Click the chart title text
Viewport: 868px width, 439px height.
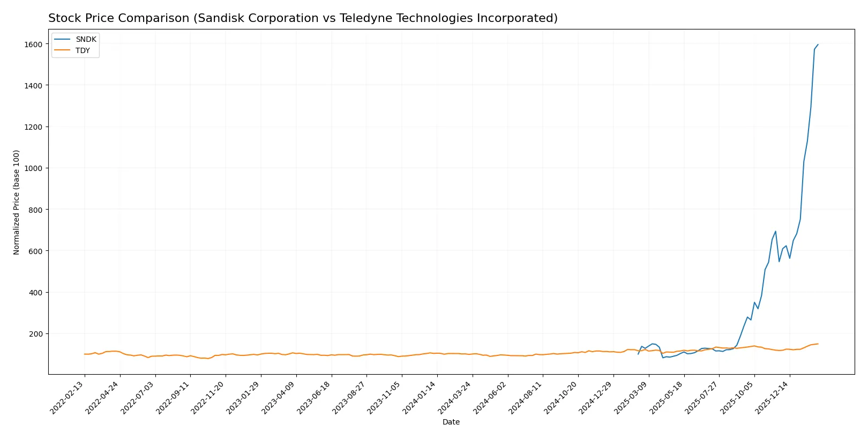point(303,18)
